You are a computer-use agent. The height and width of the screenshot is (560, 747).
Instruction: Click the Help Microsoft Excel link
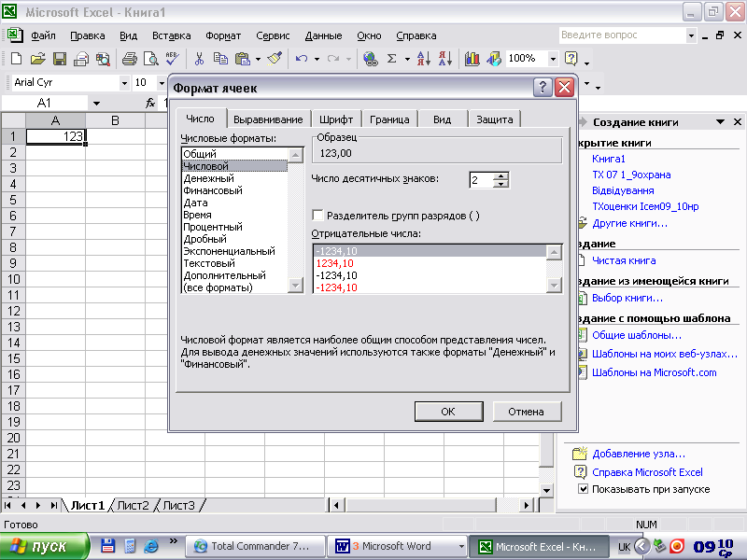[647, 472]
